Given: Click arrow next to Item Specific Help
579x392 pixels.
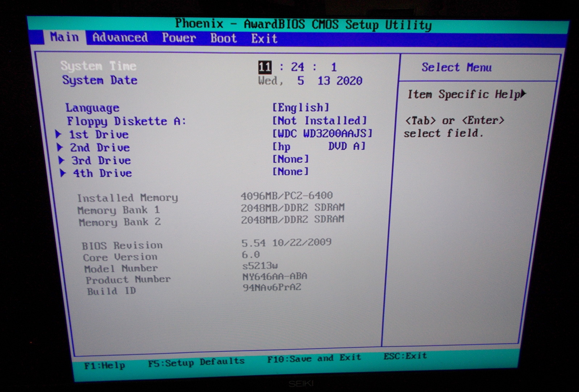Looking at the screenshot, I should (523, 94).
